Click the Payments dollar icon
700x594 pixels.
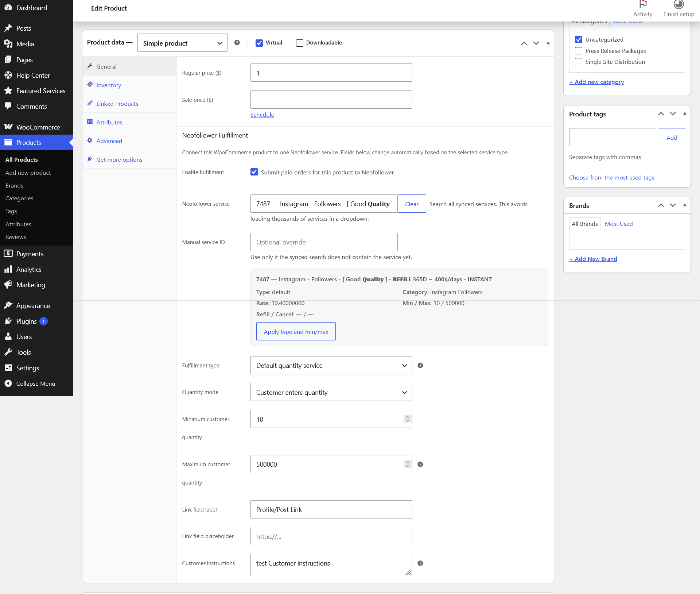[8, 254]
